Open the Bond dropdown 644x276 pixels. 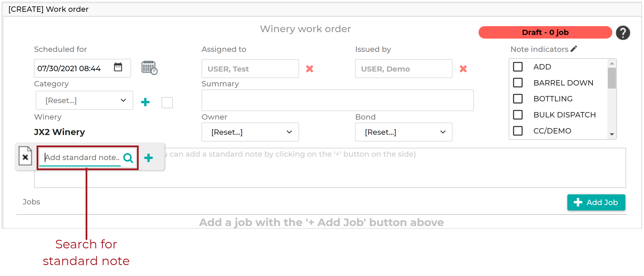[403, 132]
